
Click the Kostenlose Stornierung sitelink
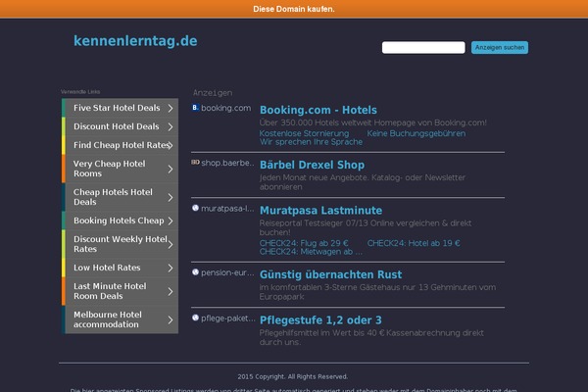[304, 133]
